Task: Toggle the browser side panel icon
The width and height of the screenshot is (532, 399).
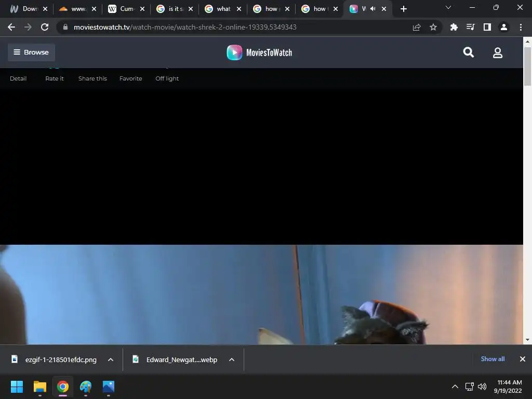Action: click(x=487, y=27)
